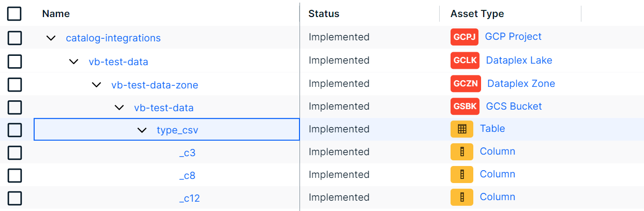
Task: Collapse the catalog-integrations tree node
Action: pos(51,38)
